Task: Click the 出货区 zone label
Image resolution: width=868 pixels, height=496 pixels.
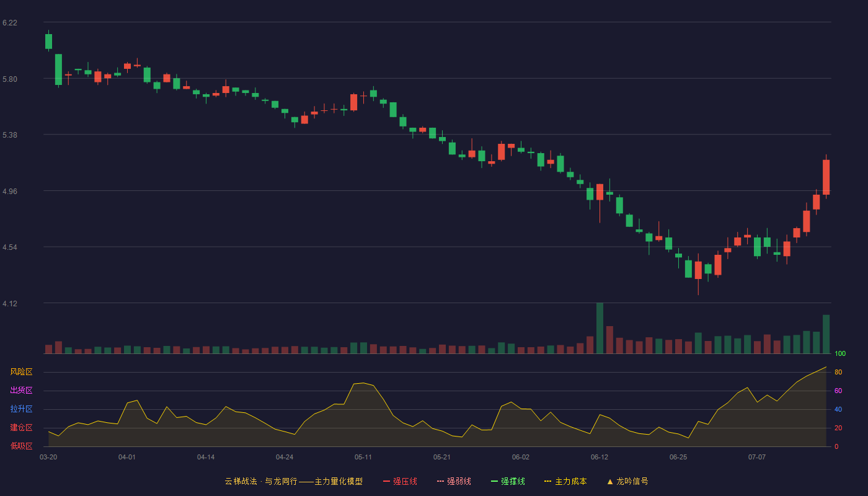Action: click(x=21, y=391)
